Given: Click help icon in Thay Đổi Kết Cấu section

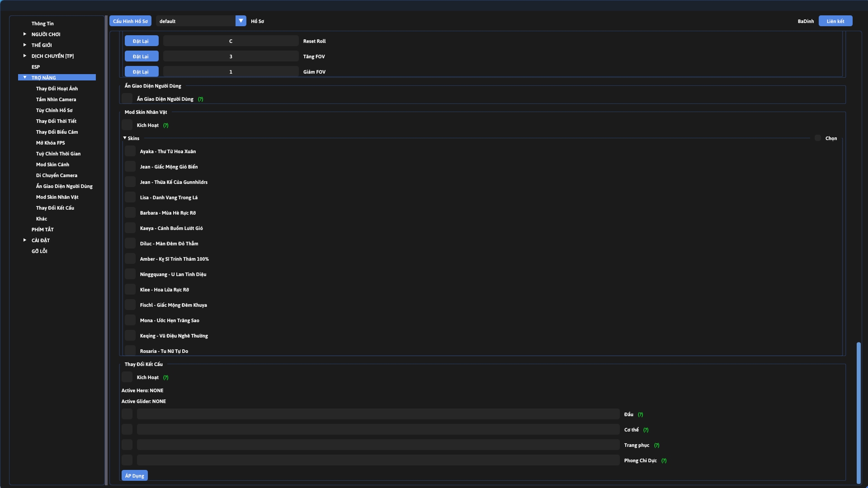Looking at the screenshot, I should (165, 378).
